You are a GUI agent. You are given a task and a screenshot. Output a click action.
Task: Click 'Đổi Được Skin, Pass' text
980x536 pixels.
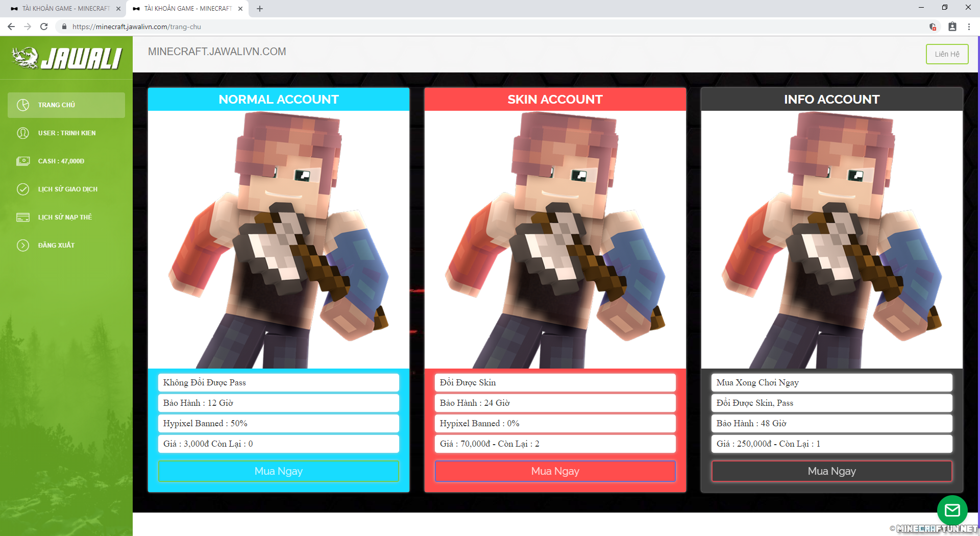pos(755,403)
